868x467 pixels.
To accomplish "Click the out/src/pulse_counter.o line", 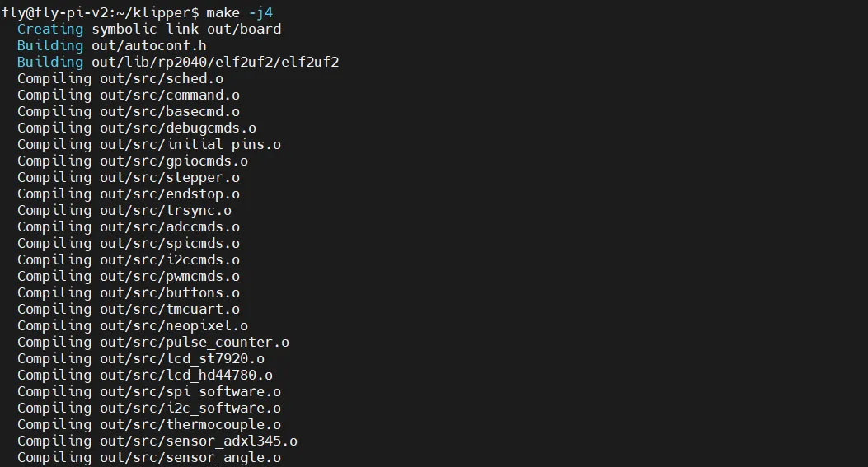I will [153, 342].
